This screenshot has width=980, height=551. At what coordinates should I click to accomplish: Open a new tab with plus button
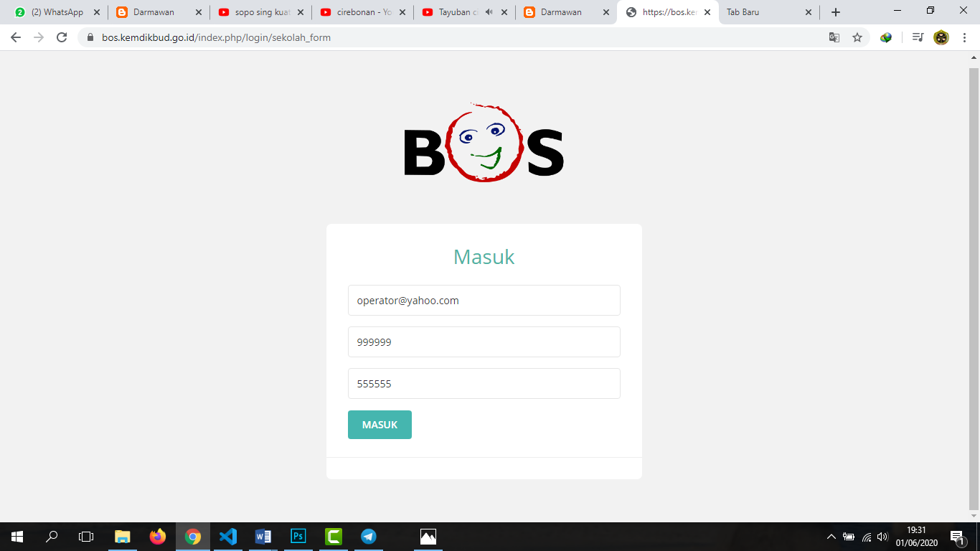[x=835, y=12]
